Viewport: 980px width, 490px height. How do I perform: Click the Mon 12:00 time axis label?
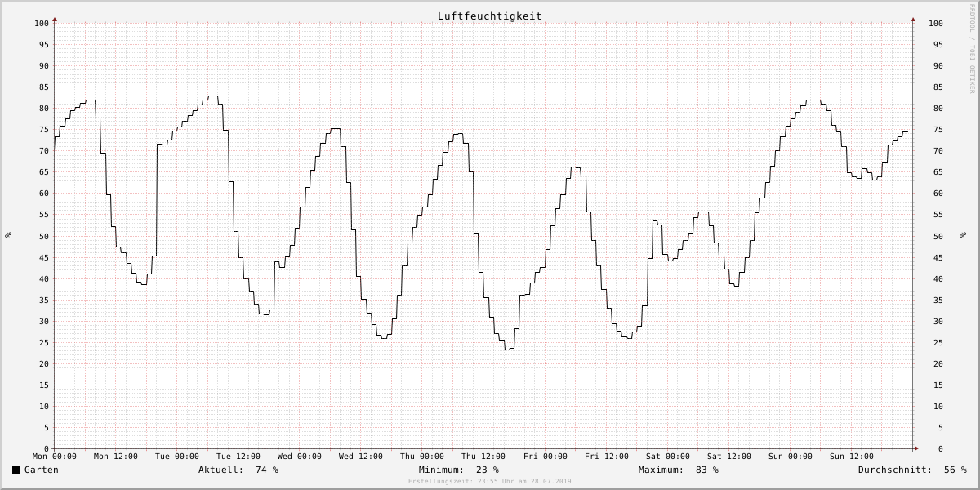(116, 457)
